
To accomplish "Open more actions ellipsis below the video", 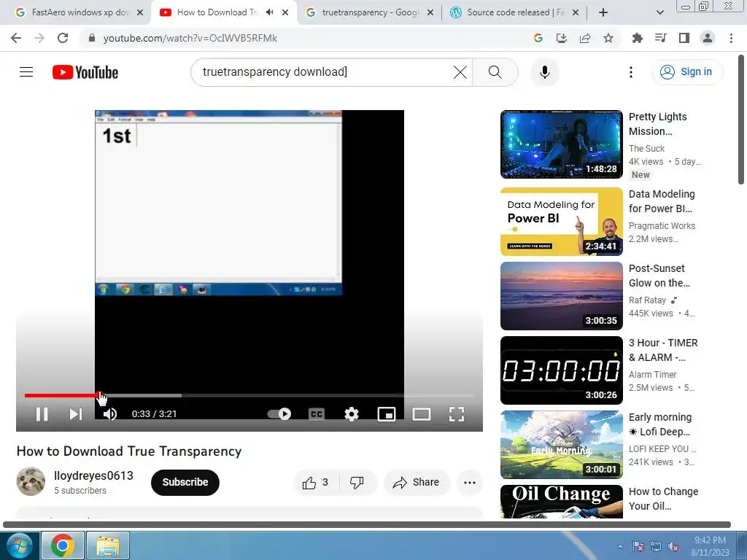I will pos(470,483).
